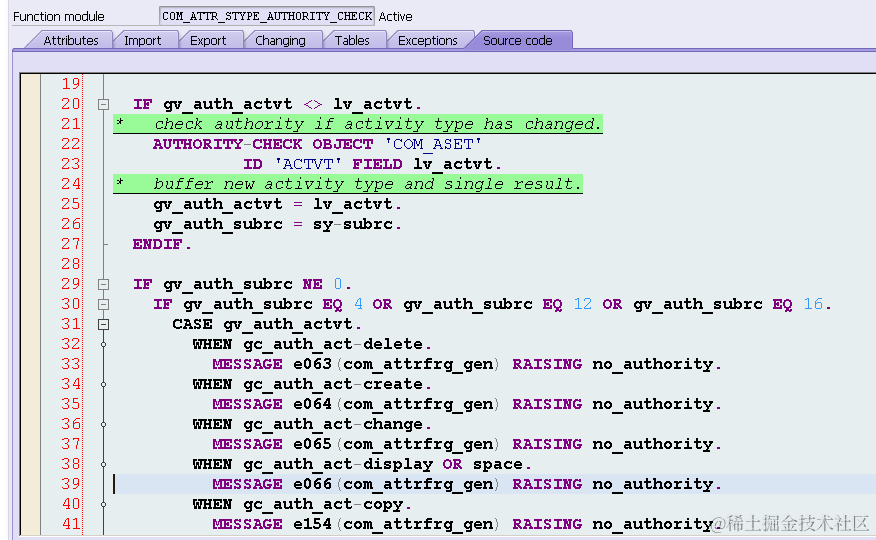Image resolution: width=876 pixels, height=540 pixels.
Task: Click the comment 'check authority if activity type has changed'
Action: (377, 124)
